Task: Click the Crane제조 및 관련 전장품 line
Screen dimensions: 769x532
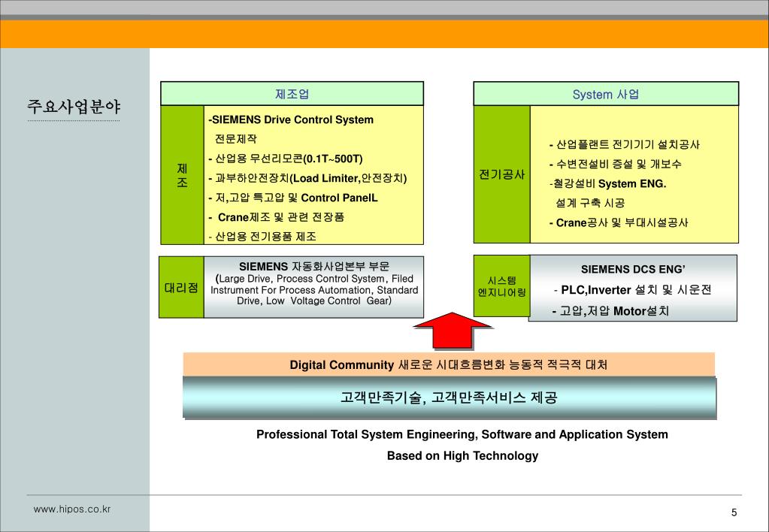Action: click(277, 217)
